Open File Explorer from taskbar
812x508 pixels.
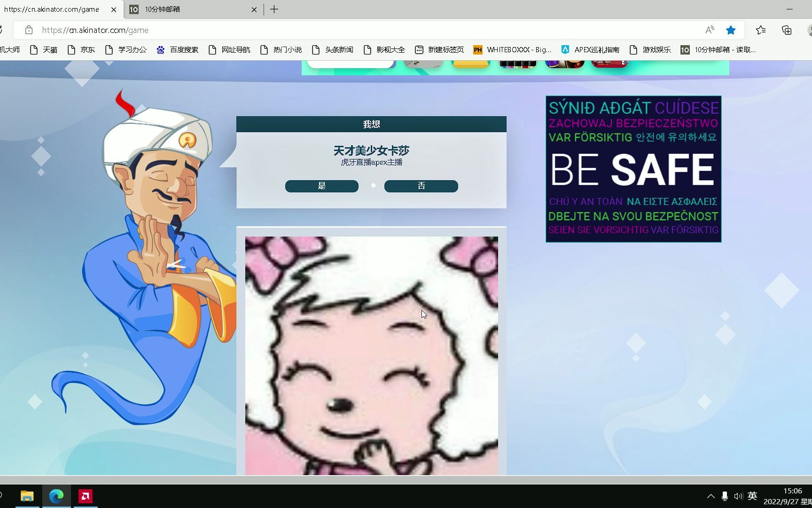(x=27, y=496)
